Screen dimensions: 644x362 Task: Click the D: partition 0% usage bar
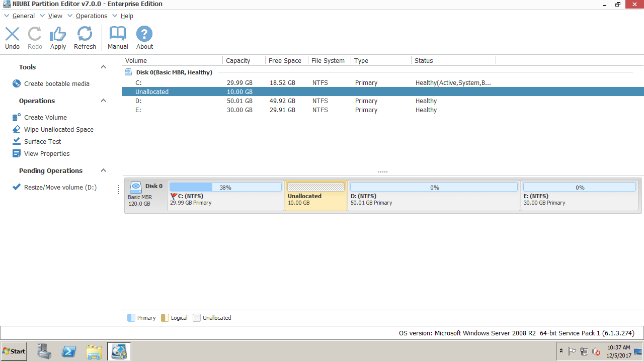coord(434,187)
